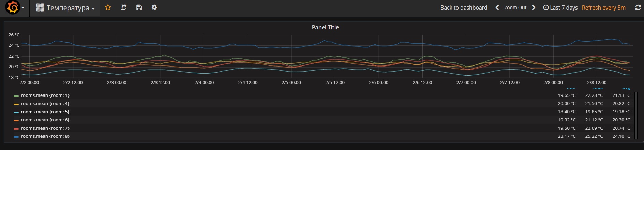Click room 8 minimum value 23.17 °C
This screenshot has height=221, width=644.
click(x=567, y=136)
